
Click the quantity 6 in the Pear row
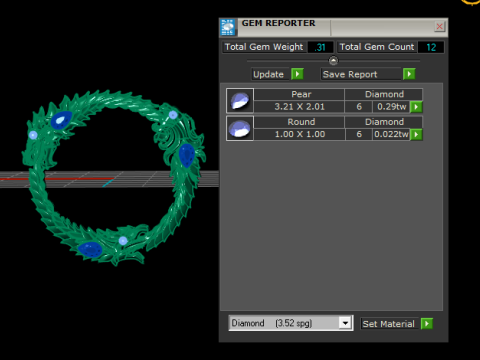(359, 107)
